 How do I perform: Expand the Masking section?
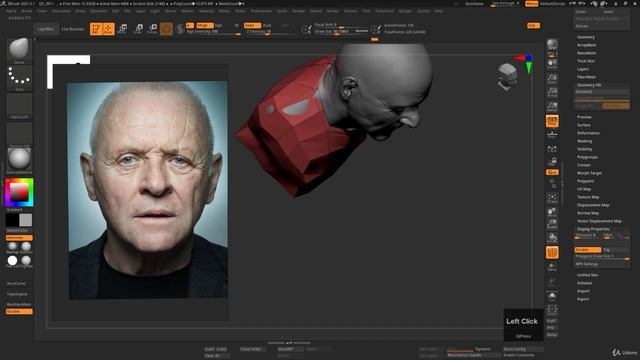click(x=584, y=141)
